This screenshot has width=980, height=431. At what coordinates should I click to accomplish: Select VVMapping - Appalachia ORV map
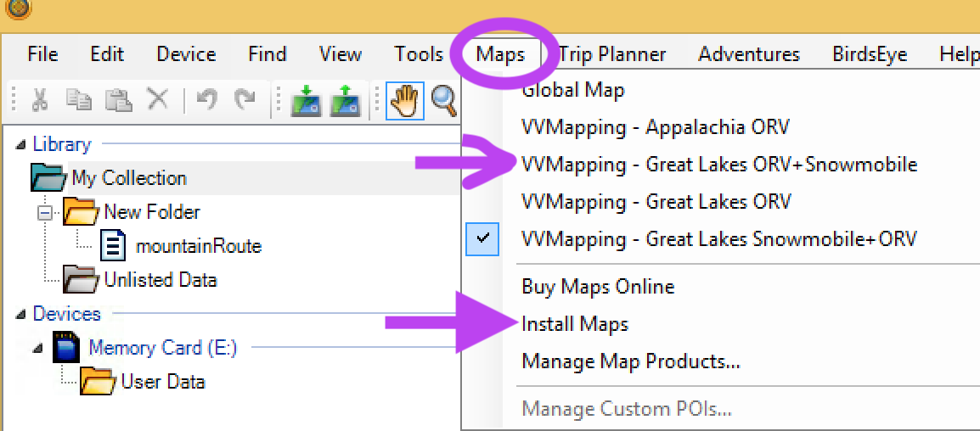tap(656, 127)
